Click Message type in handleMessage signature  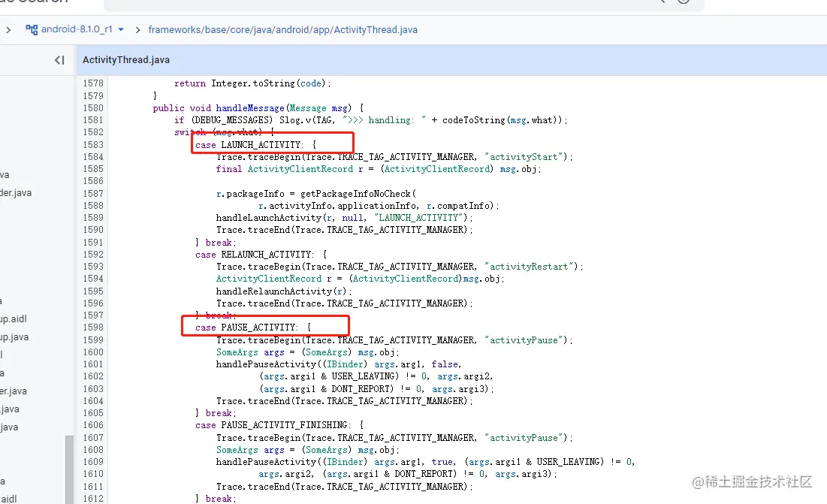308,108
